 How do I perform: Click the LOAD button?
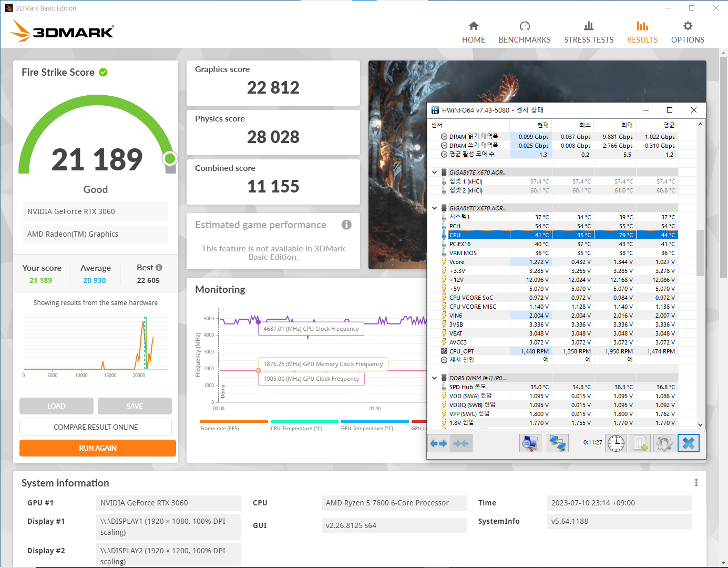coord(56,406)
